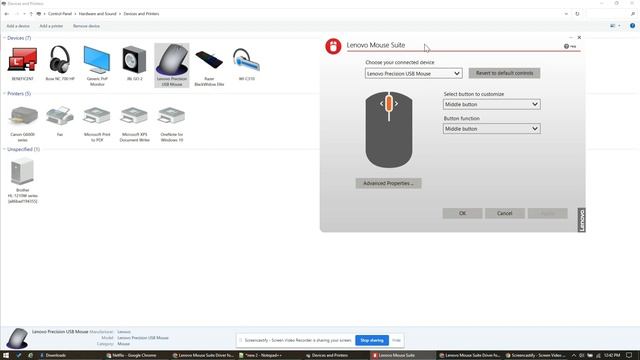Collapse the Unspecified (1) group
This screenshot has height=360, width=640.
[4, 149]
